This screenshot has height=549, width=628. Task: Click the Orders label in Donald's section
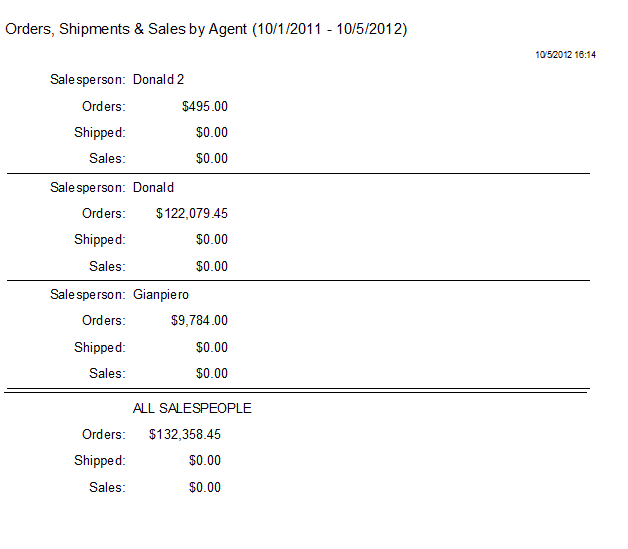pyautogui.click(x=103, y=213)
